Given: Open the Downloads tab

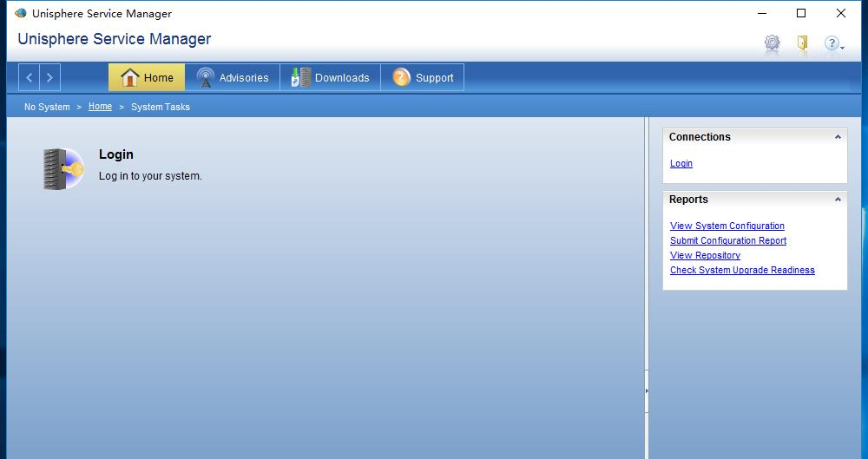Looking at the screenshot, I should [330, 77].
